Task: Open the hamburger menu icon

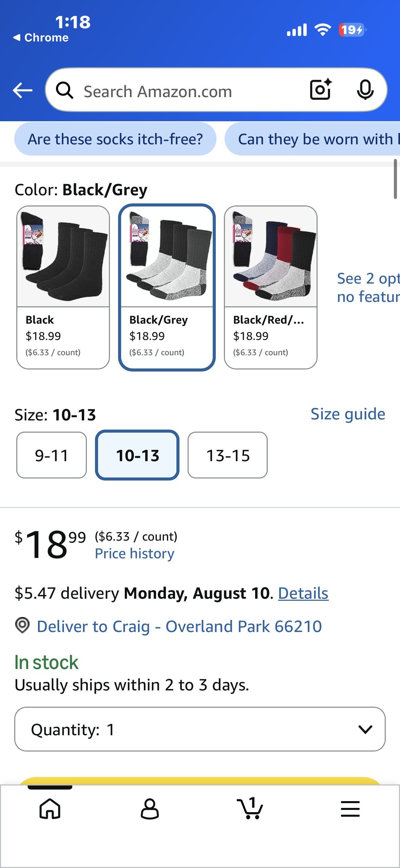Action: tap(350, 809)
